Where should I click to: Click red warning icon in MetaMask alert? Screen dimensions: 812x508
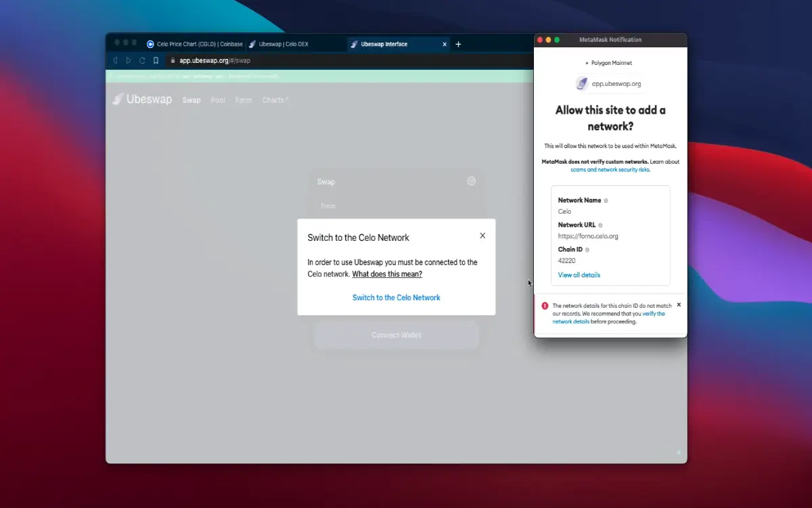545,306
